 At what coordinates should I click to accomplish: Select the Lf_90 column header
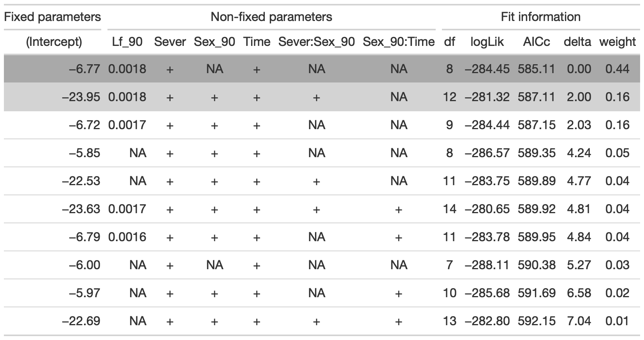(127, 42)
